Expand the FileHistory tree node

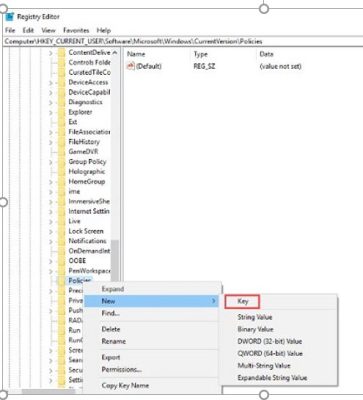pyautogui.click(x=51, y=142)
